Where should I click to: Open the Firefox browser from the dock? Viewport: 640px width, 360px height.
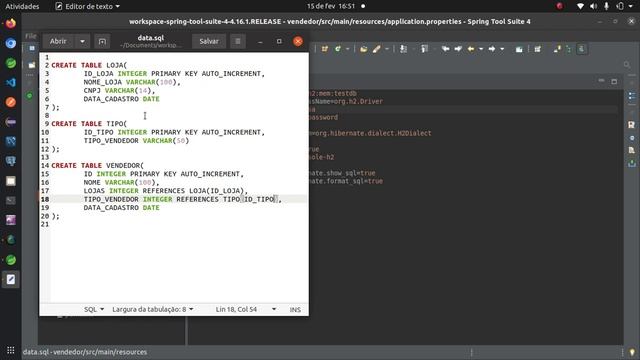pyautogui.click(x=11, y=23)
